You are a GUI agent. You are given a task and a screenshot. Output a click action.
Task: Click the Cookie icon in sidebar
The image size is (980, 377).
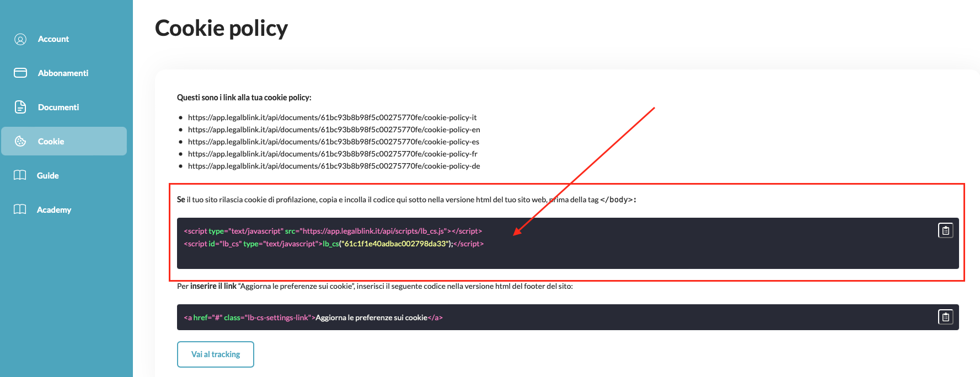[x=20, y=141]
